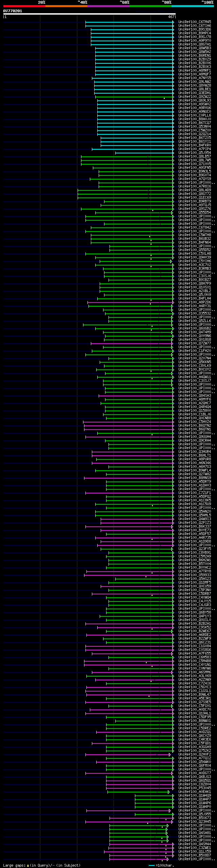The width and height of the screenshot is (217, 868).
Task: Select the UniRef100_C3ZWE1 label
Action: [195, 848]
